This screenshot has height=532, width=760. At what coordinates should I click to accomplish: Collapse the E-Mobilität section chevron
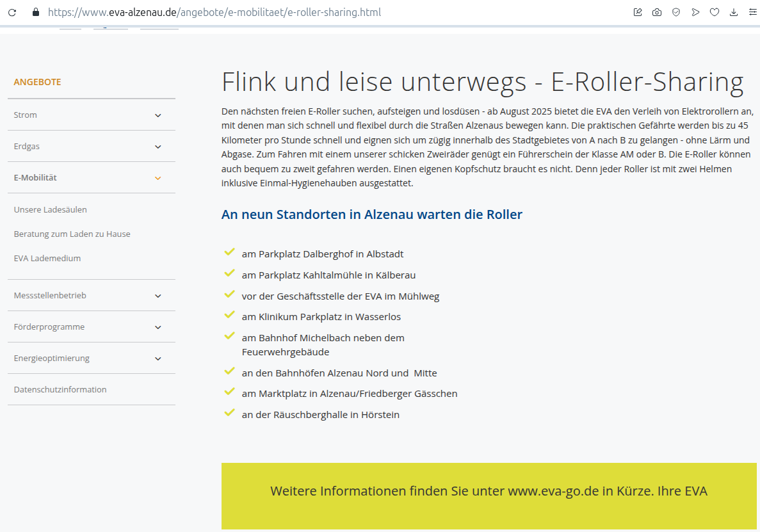[x=158, y=178]
